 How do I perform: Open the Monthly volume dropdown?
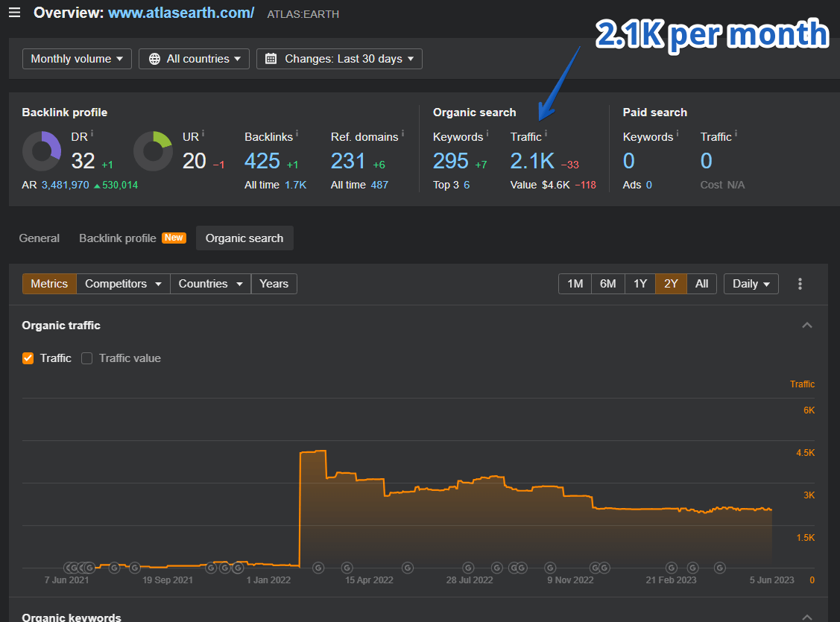tap(78, 59)
